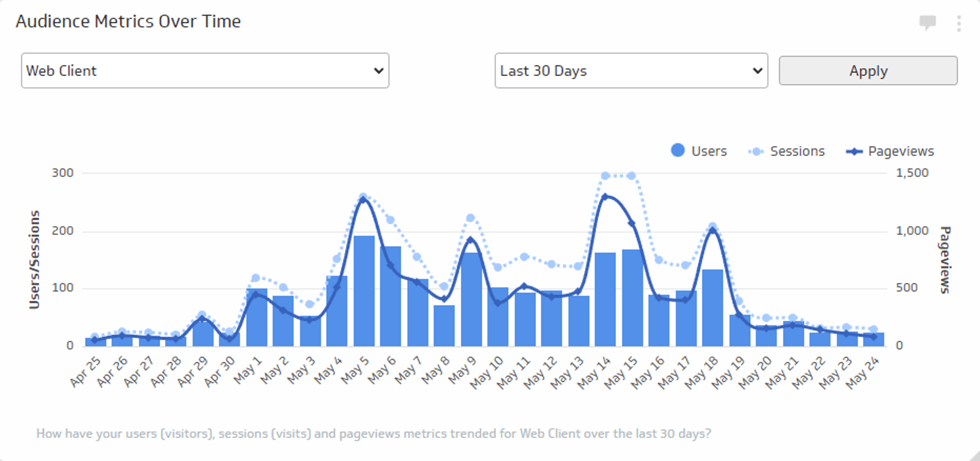Click the May 6 sessions data point
Viewport: 980px width, 461px height.
[390, 220]
